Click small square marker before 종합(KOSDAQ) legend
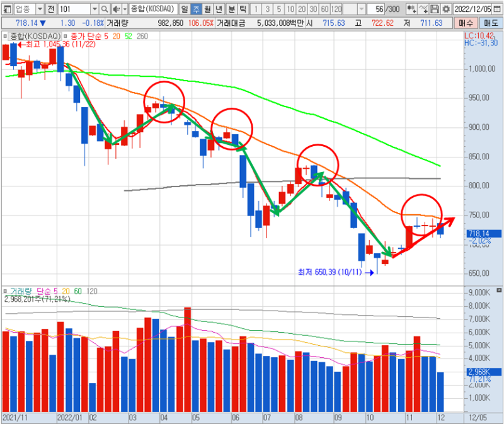504x424 pixels. tap(5, 36)
